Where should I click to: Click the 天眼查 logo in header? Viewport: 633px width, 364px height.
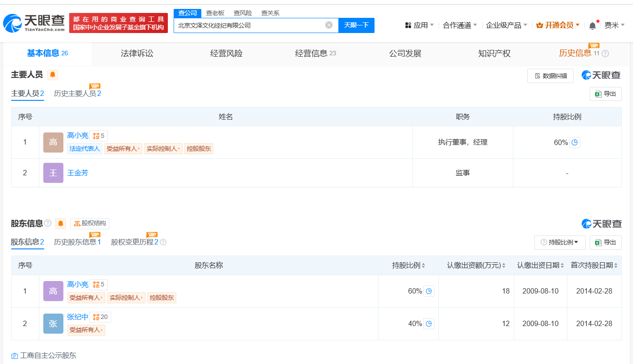point(34,23)
